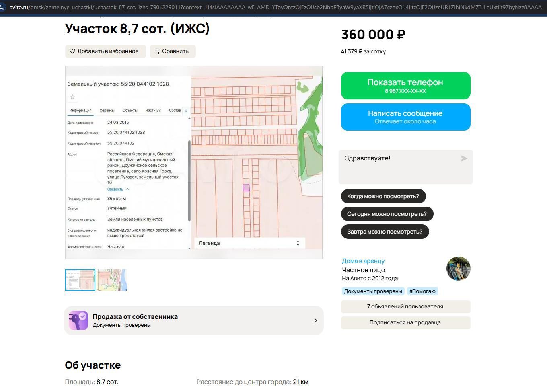
Task: Click the purple key icon for owner sale
Action: [x=78, y=320]
